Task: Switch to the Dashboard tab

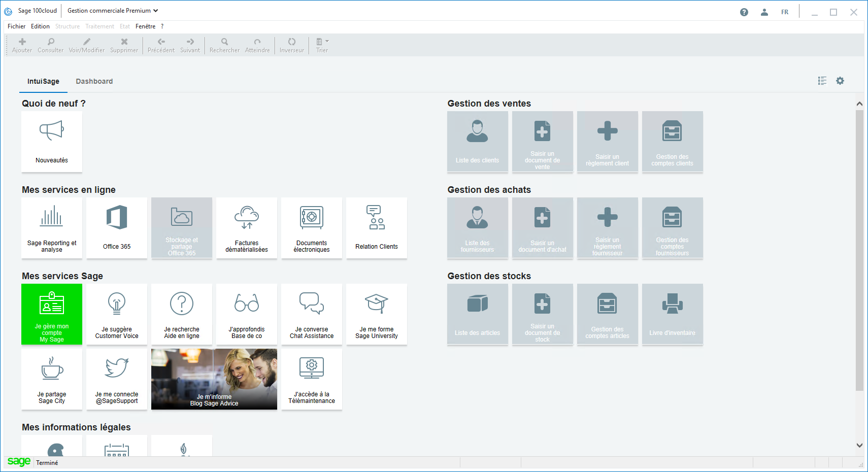Action: coord(94,81)
